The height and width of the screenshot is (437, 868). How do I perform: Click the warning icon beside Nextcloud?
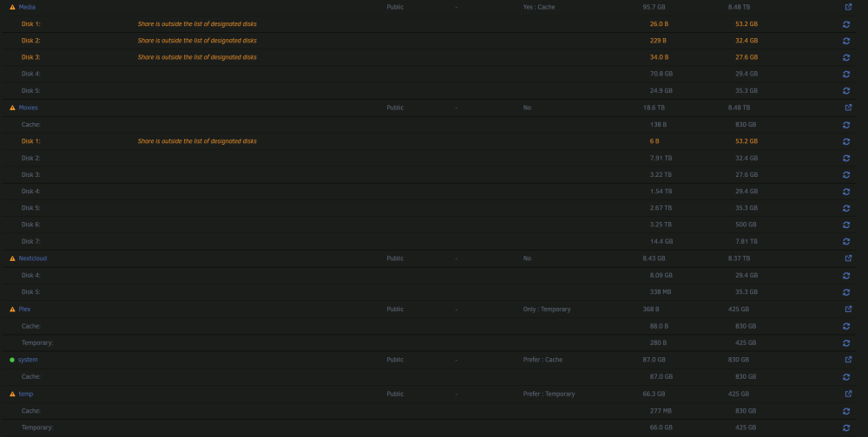coord(12,258)
